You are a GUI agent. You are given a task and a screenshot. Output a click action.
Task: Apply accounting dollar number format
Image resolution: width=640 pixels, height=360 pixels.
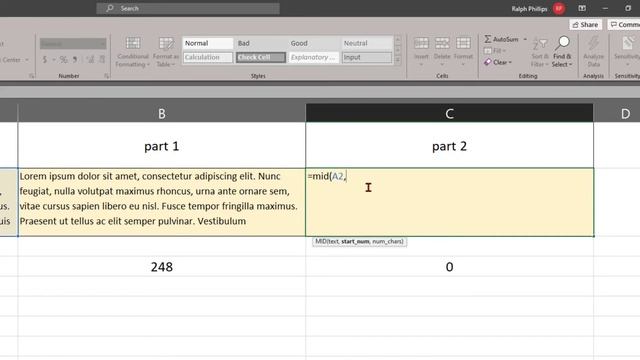click(45, 60)
